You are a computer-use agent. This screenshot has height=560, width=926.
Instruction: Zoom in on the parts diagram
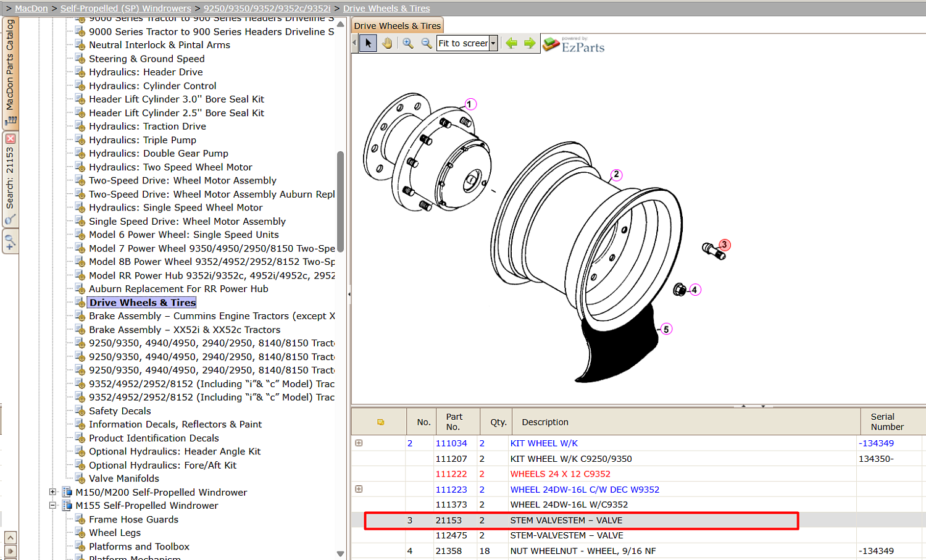coord(408,43)
